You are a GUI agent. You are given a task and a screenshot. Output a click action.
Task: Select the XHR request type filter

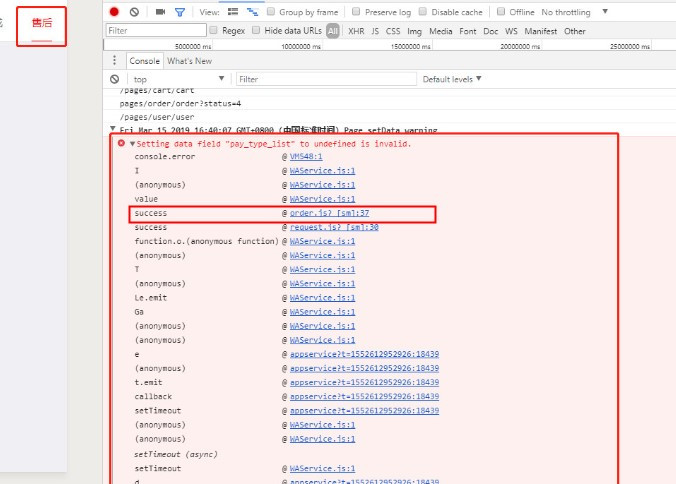pyautogui.click(x=356, y=31)
